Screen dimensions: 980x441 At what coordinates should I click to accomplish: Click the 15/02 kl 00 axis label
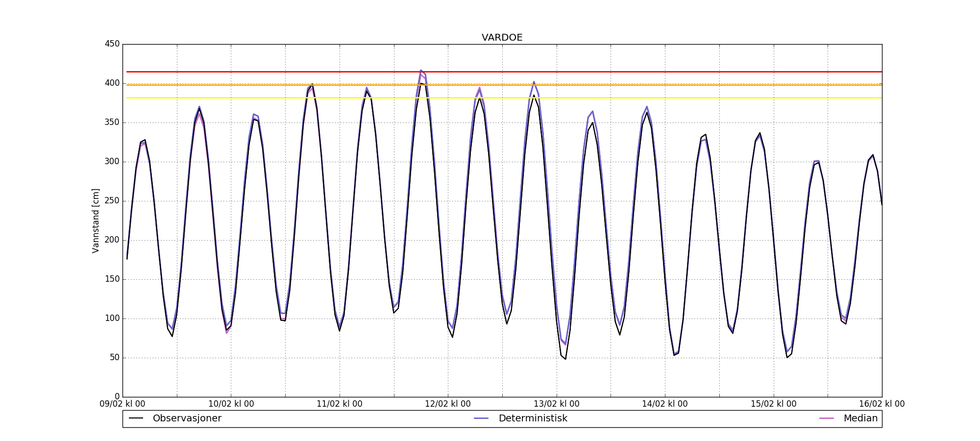pyautogui.click(x=774, y=404)
